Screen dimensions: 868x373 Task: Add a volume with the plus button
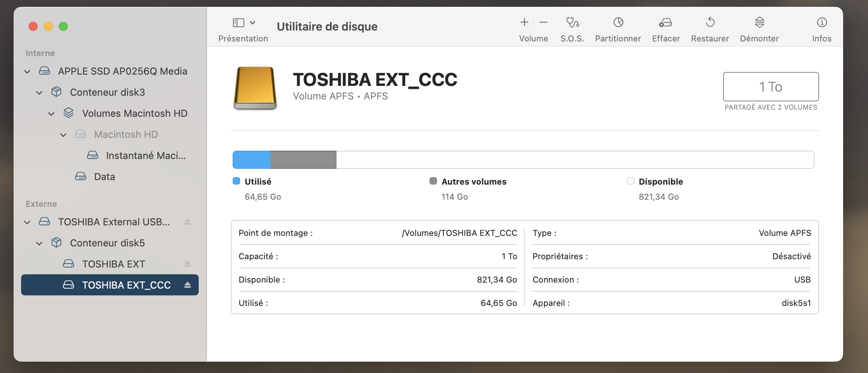[x=524, y=23]
